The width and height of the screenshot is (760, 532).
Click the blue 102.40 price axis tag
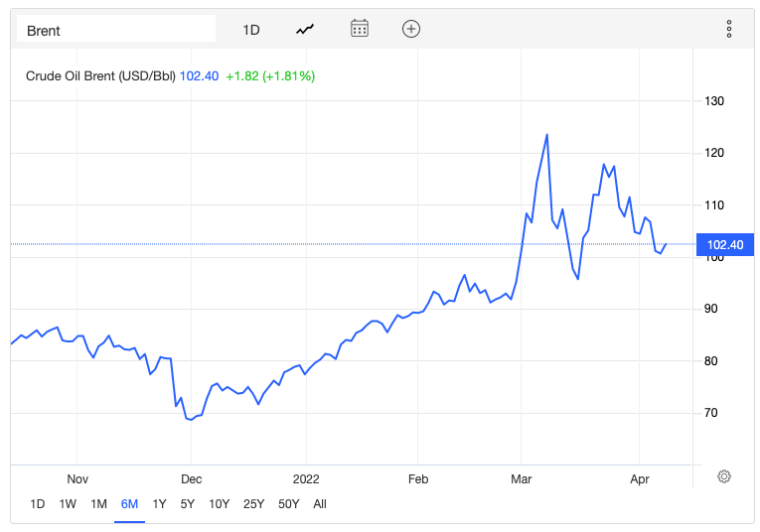pyautogui.click(x=725, y=244)
